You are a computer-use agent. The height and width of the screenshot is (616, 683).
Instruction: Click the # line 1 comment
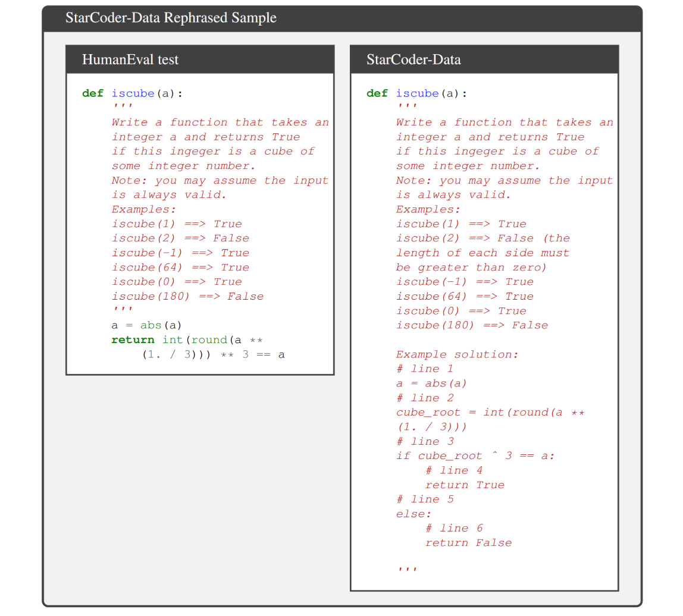(x=425, y=369)
